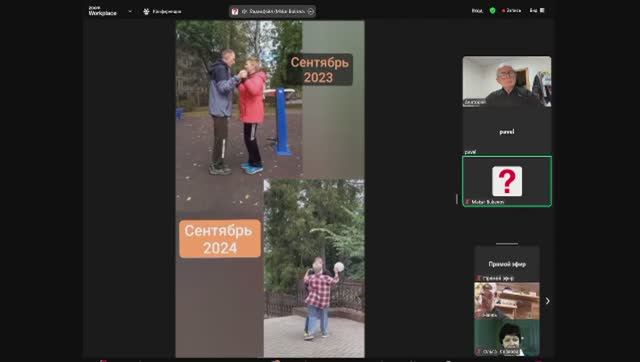
Task: Click the Сентябрь 2024 orange label
Action: [220, 239]
